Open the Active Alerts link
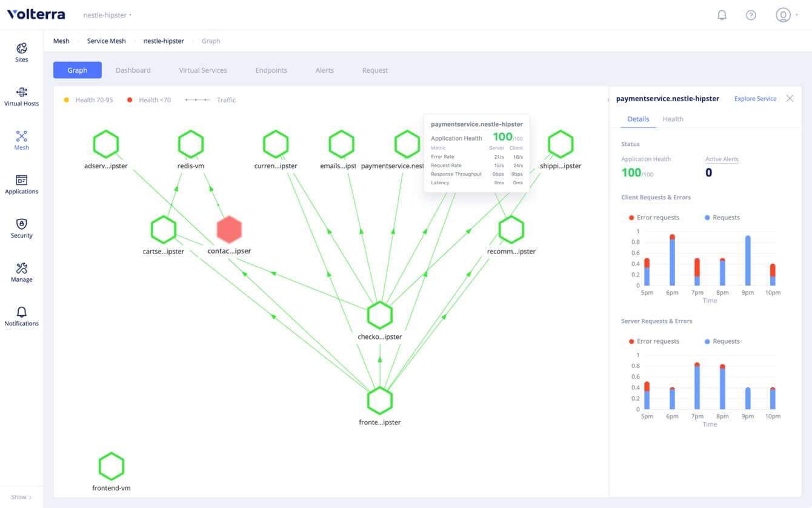 722,159
